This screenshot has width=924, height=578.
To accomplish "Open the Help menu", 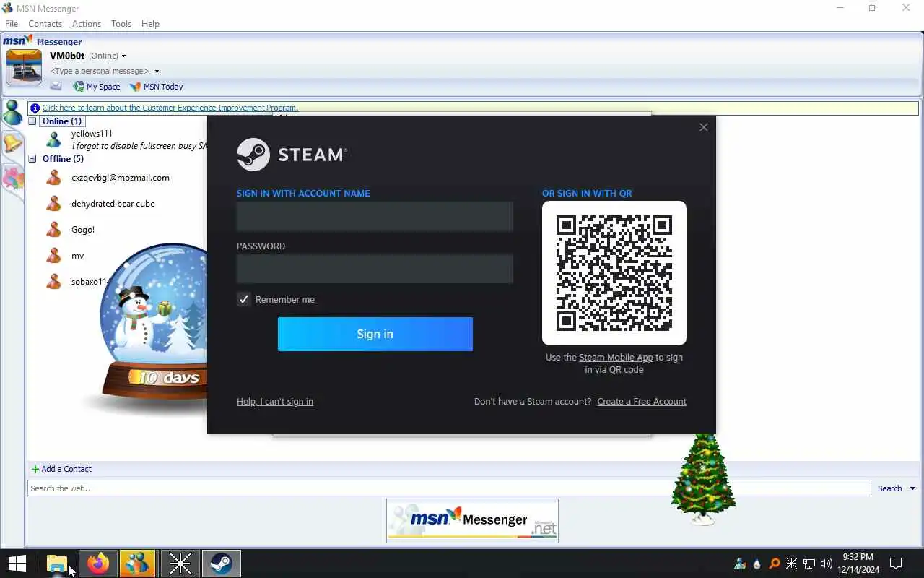I will click(150, 24).
